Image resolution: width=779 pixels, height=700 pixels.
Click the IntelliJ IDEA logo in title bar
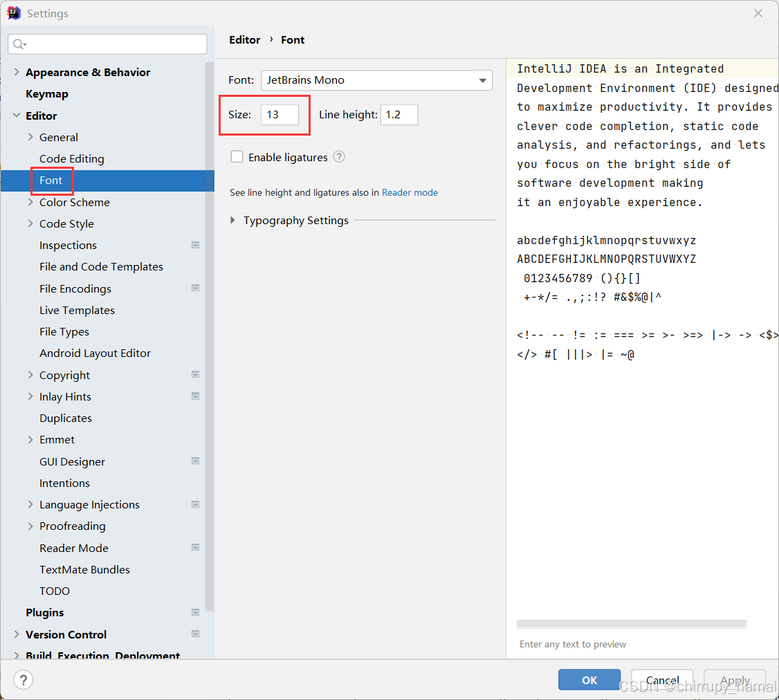(14, 13)
